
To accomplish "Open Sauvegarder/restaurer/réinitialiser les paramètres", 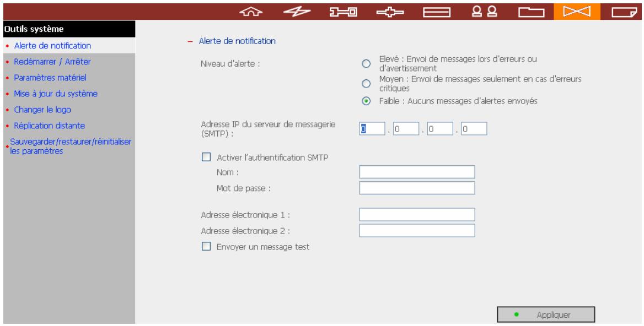I will click(x=71, y=146).
